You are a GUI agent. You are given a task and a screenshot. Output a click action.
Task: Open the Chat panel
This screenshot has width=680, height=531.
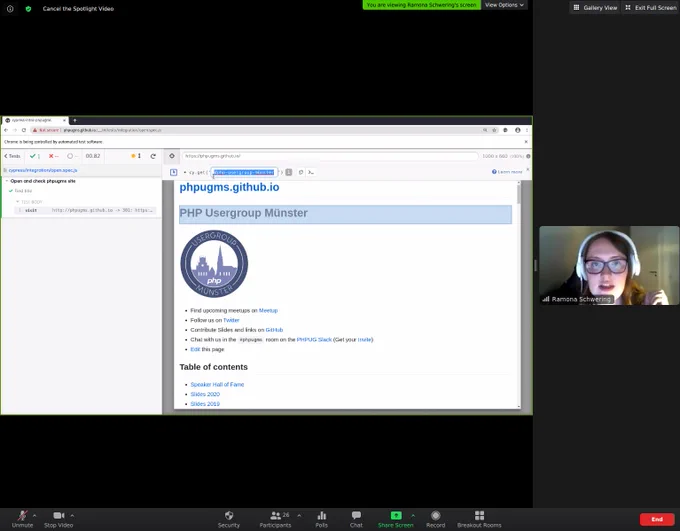click(x=356, y=519)
